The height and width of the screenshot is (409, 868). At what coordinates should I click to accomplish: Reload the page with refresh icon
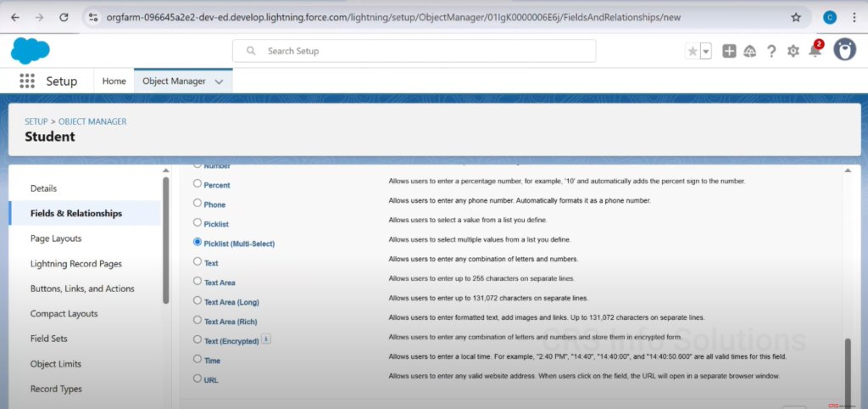pyautogui.click(x=64, y=17)
